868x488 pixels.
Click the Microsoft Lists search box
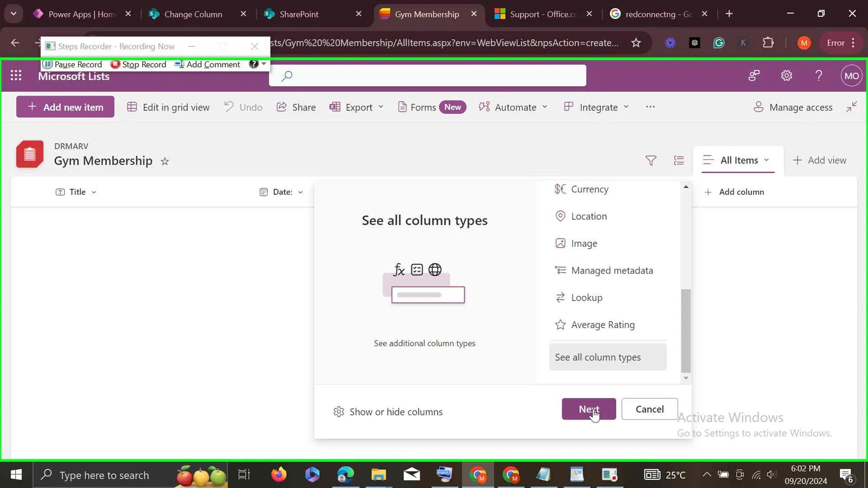pyautogui.click(x=427, y=76)
